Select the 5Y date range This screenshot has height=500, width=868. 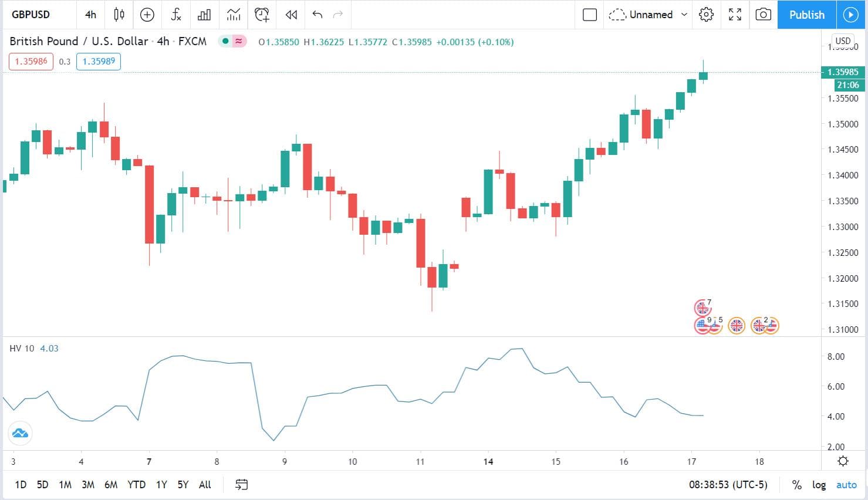[x=183, y=485]
